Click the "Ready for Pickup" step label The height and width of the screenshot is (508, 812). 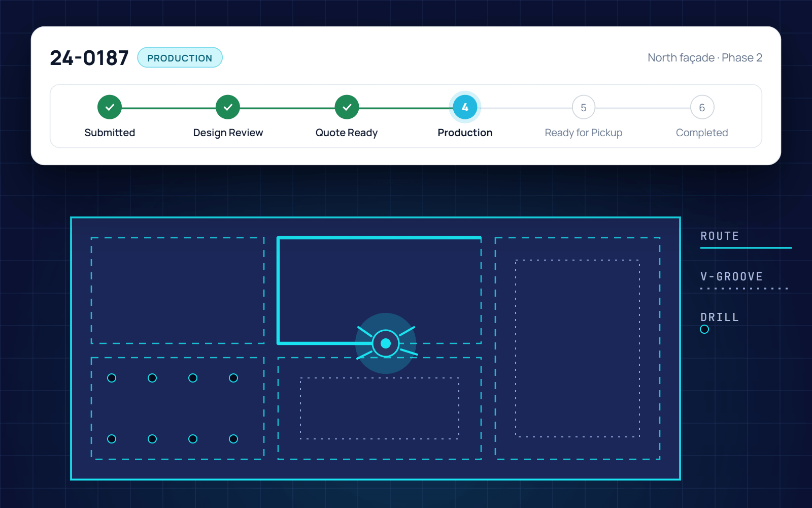point(584,133)
